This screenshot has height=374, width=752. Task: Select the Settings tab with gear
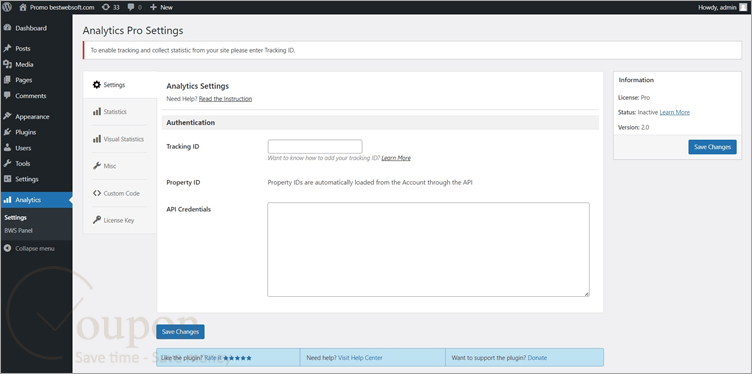pos(120,85)
